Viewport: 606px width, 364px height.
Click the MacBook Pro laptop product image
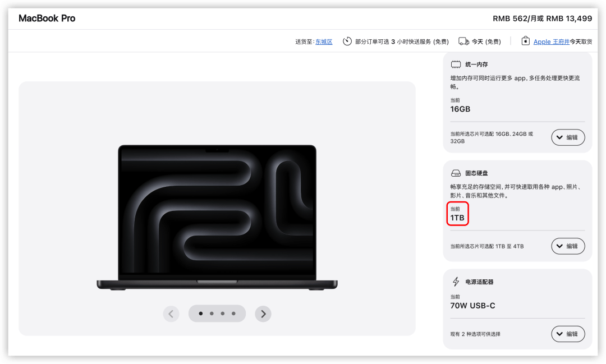[217, 217]
